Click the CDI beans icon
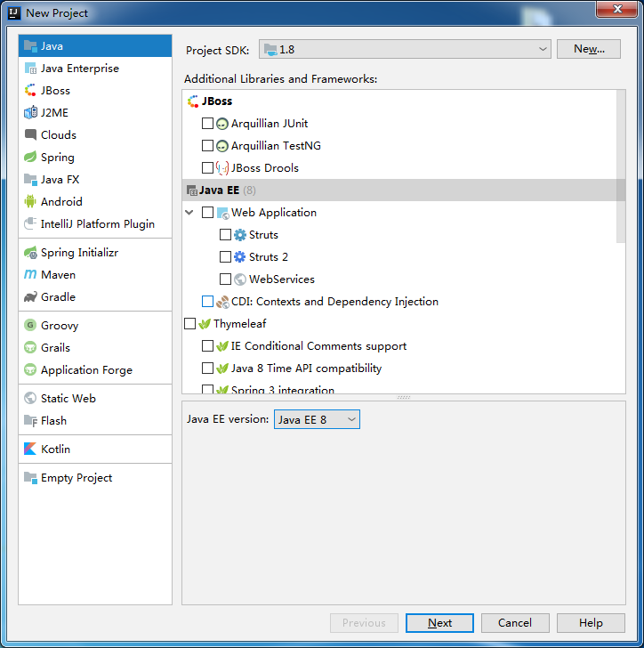 (x=222, y=302)
